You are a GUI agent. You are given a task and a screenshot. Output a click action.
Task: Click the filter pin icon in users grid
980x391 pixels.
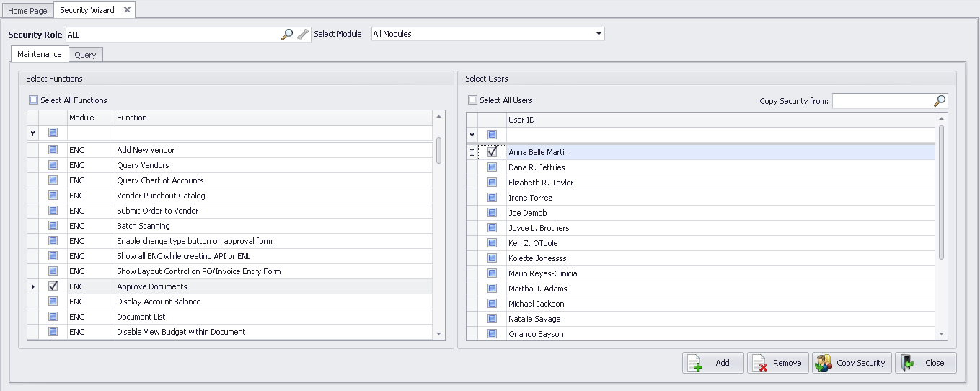point(472,135)
